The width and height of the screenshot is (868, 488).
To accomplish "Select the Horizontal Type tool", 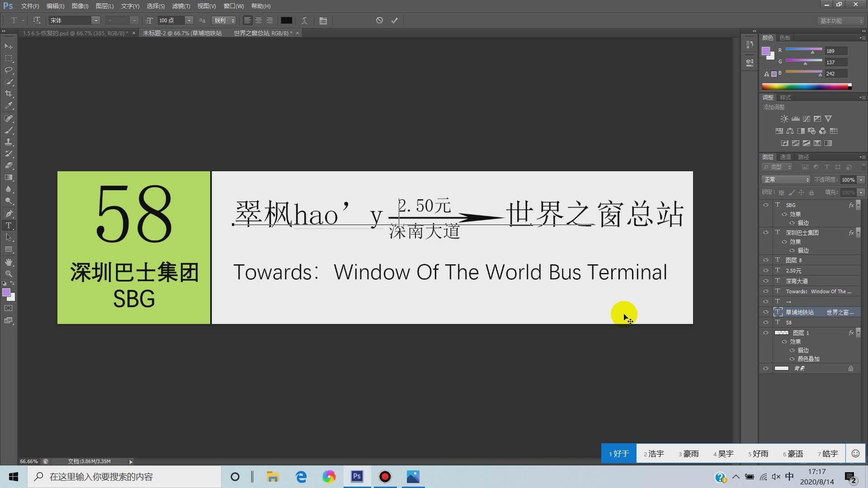I will (x=9, y=225).
